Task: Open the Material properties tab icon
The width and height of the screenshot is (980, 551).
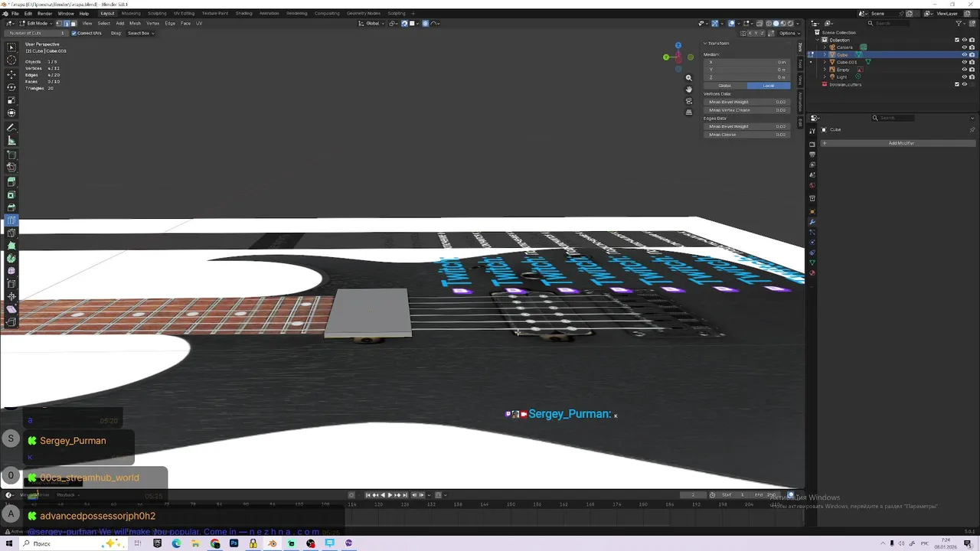Action: (x=812, y=273)
